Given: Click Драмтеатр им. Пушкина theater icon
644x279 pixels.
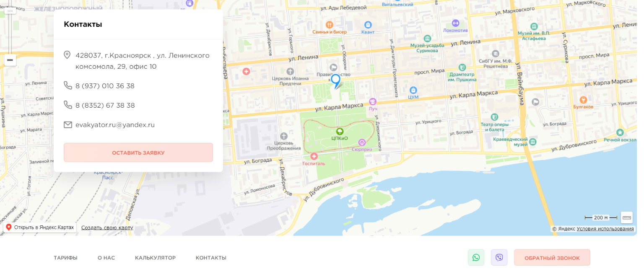Looking at the screenshot, I should [462, 67].
